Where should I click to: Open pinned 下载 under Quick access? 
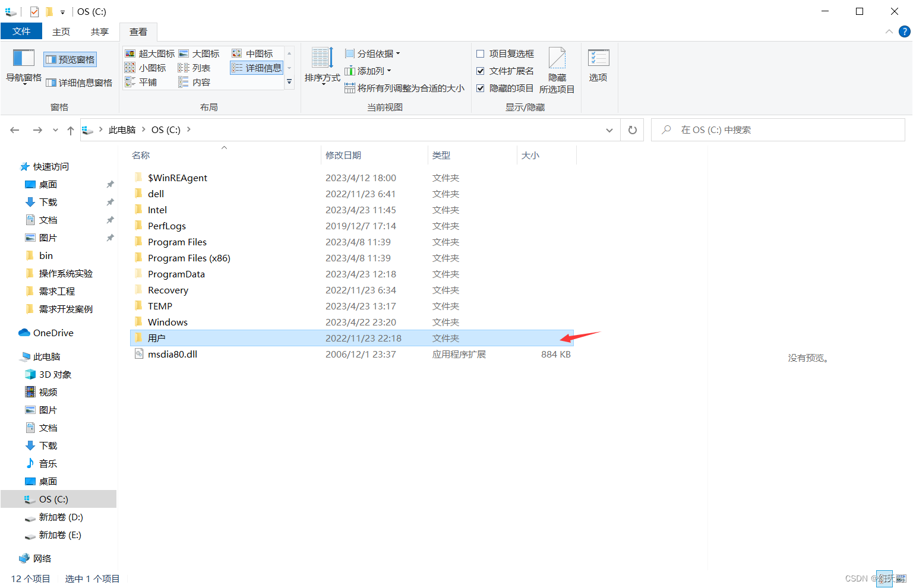48,202
